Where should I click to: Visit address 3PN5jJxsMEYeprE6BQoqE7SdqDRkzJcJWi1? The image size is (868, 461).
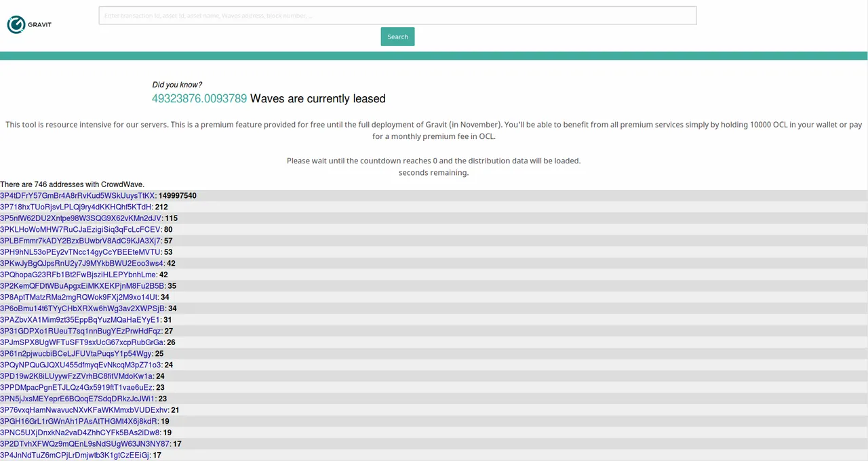[78, 399]
